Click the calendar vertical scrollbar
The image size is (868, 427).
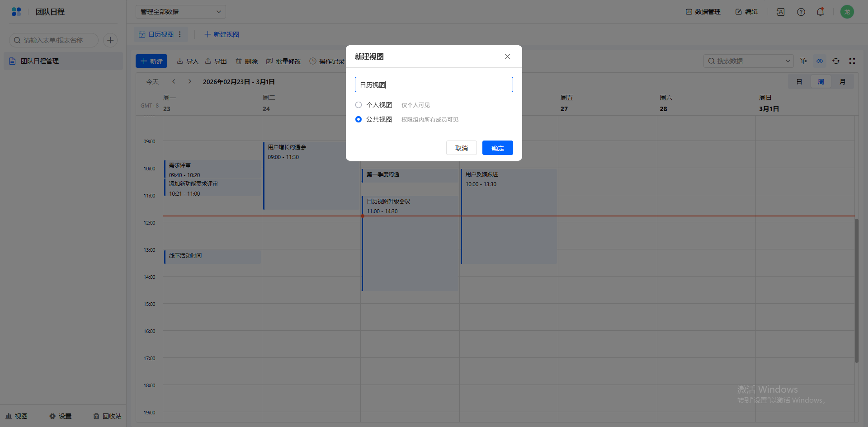coord(856,289)
